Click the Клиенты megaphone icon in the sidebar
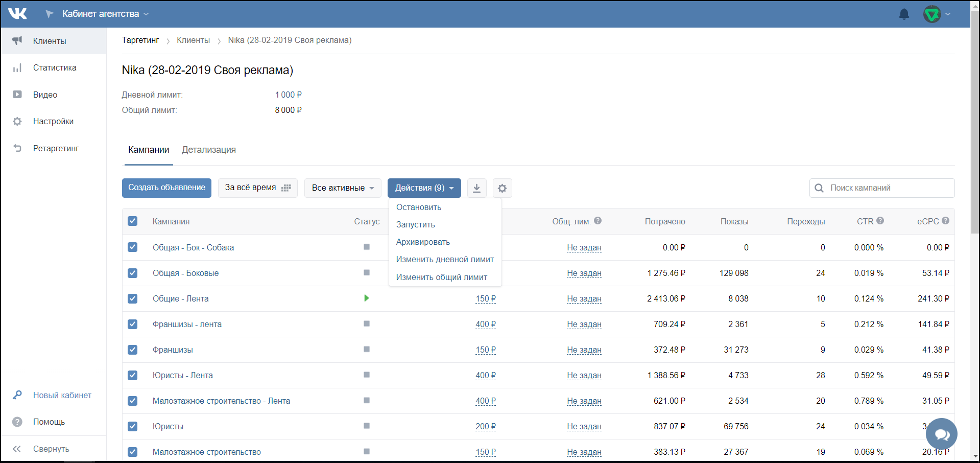This screenshot has width=980, height=463. (x=17, y=41)
